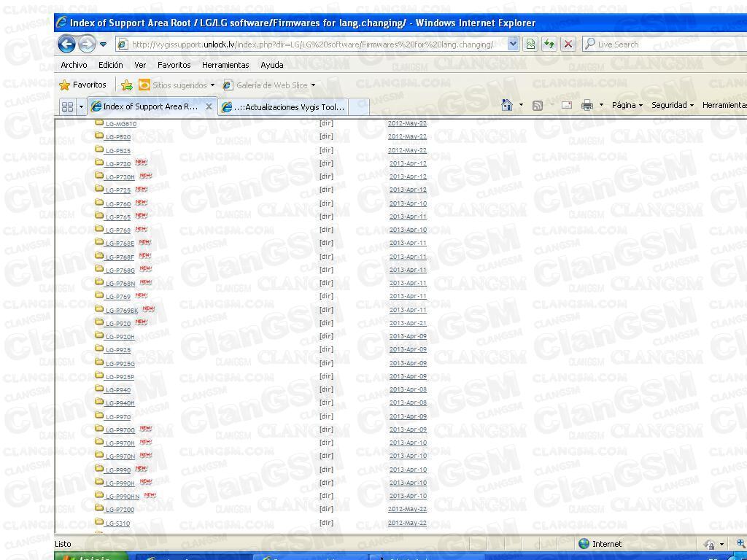Open Sitios sugeridos dropdown
747x560 pixels.
coord(177,85)
